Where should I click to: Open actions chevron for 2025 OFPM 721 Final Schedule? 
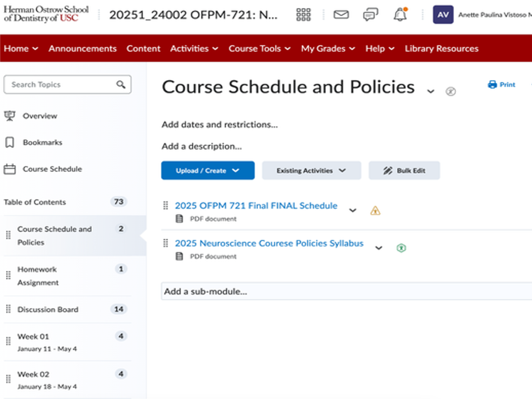[x=353, y=210]
